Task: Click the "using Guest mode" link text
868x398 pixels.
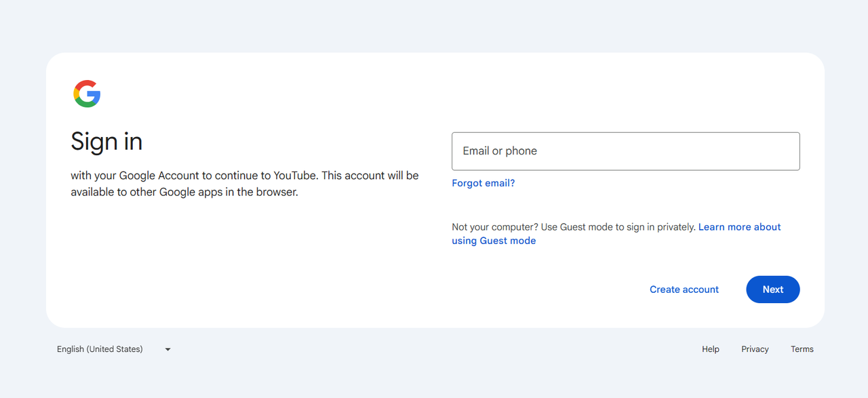Action: pos(494,241)
